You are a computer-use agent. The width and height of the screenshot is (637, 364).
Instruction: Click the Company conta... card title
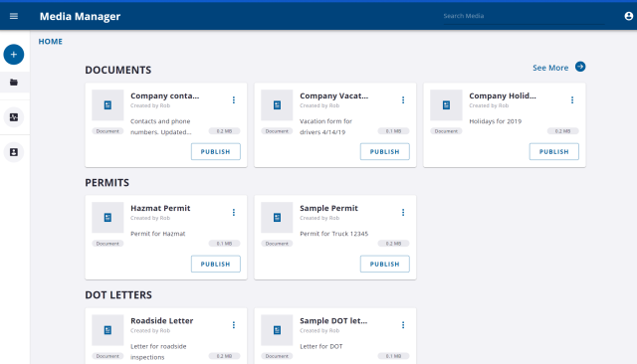[x=165, y=95]
